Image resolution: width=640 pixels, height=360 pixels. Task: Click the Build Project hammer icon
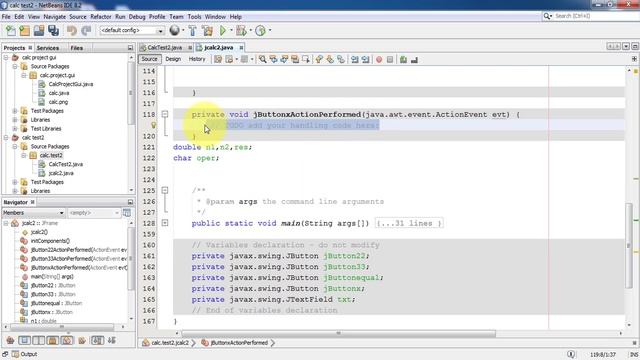193,31
